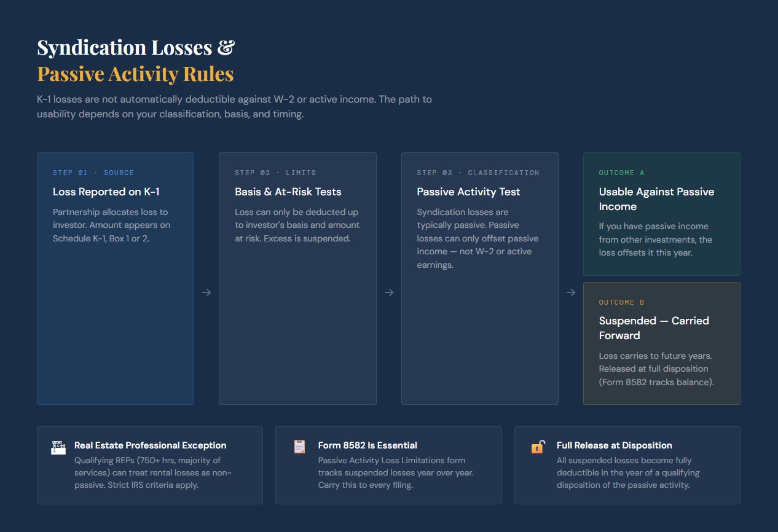Toggle the Form 8582 Is Essential card
The image size is (778, 532).
point(388,465)
